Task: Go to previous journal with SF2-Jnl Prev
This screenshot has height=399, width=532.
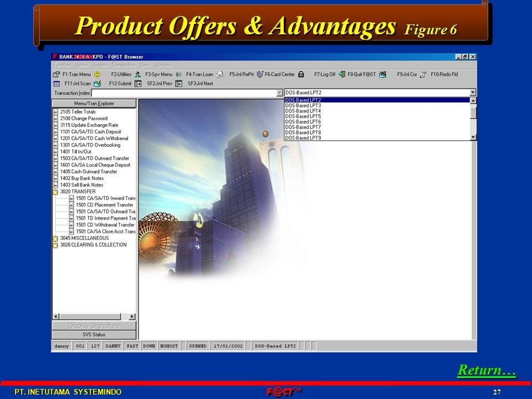Action: (x=160, y=84)
